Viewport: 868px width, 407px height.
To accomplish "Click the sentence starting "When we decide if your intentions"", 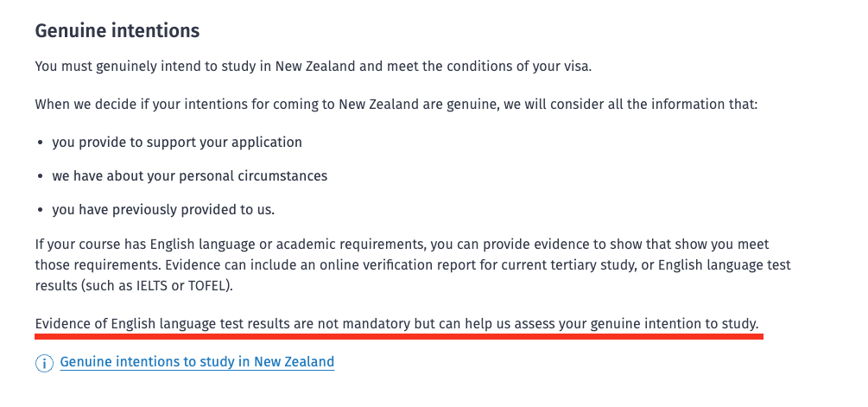I will [x=396, y=104].
